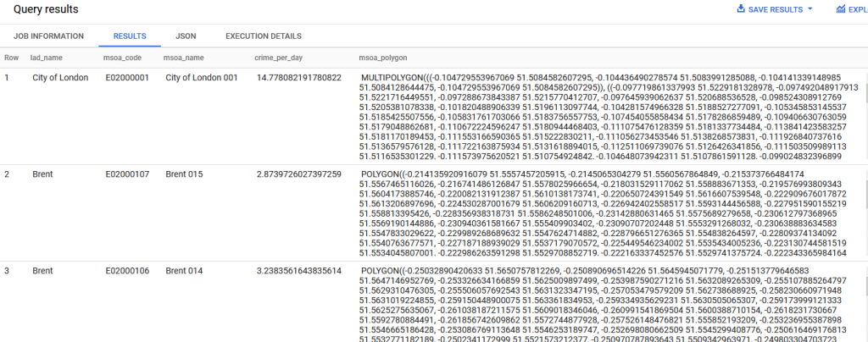Select the Brent cell in row 3
868x342 pixels.
point(42,271)
